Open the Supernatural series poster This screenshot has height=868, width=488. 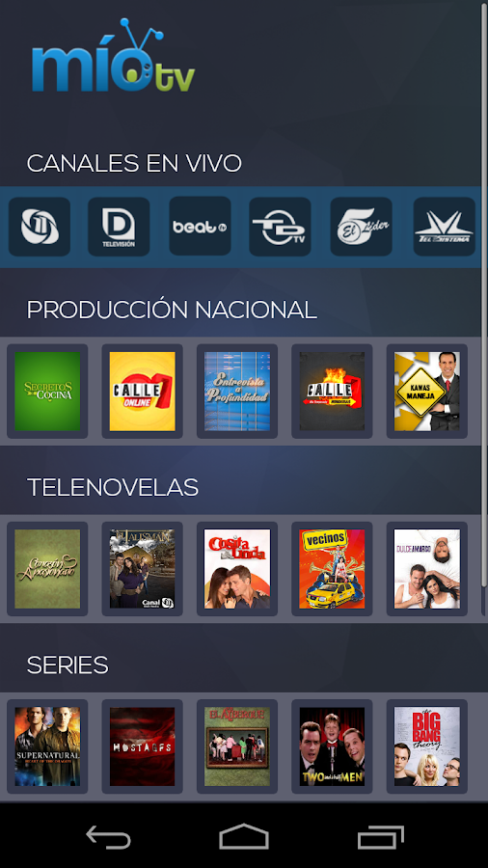pyautogui.click(x=47, y=746)
